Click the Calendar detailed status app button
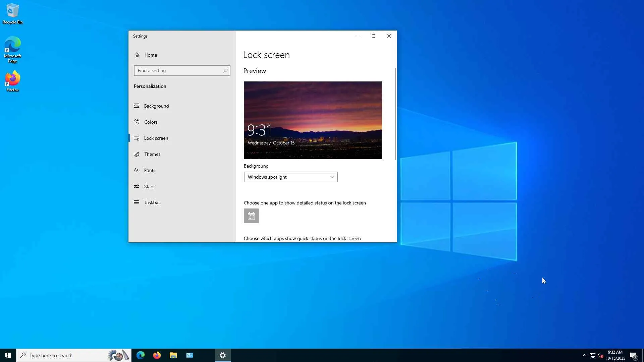This screenshot has height=362, width=644. (251, 216)
